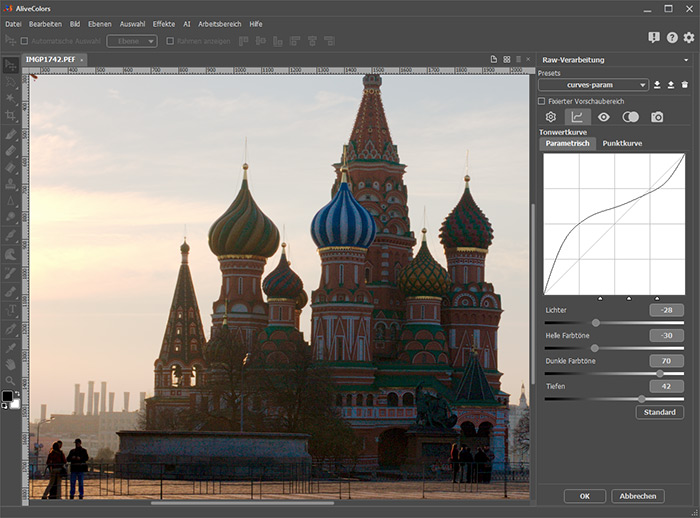Select the Text tool in left toolbar
This screenshot has height=518, width=700.
12,310
